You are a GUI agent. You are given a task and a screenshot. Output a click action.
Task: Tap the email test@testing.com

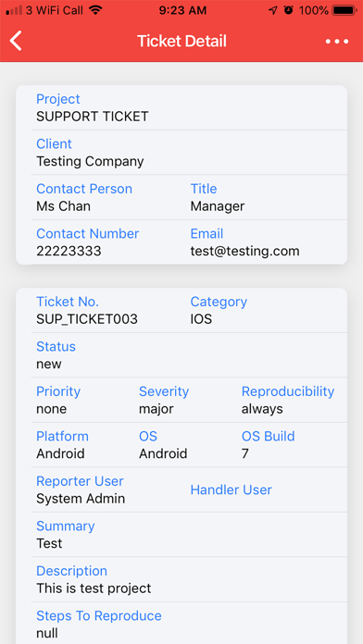pyautogui.click(x=244, y=251)
